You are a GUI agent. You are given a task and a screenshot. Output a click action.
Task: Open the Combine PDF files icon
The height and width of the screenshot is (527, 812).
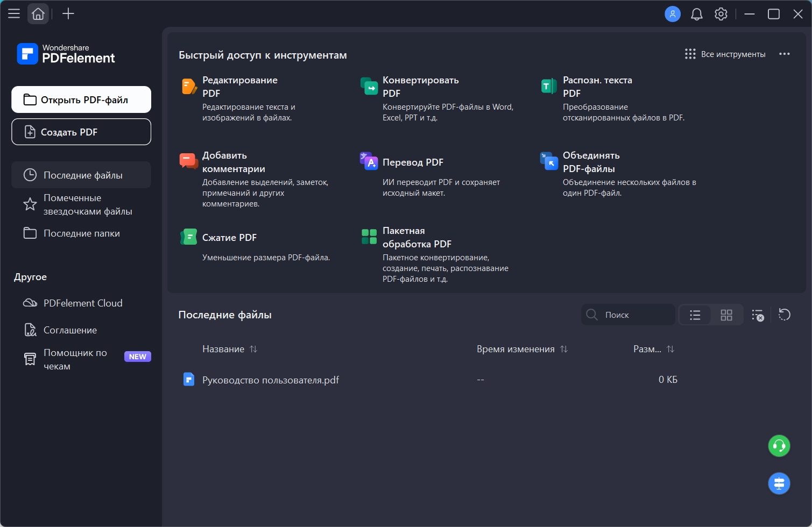click(549, 161)
